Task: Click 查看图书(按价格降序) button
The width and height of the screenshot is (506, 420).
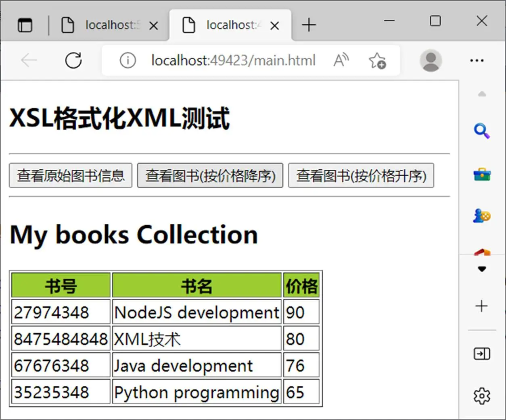Action: point(210,176)
